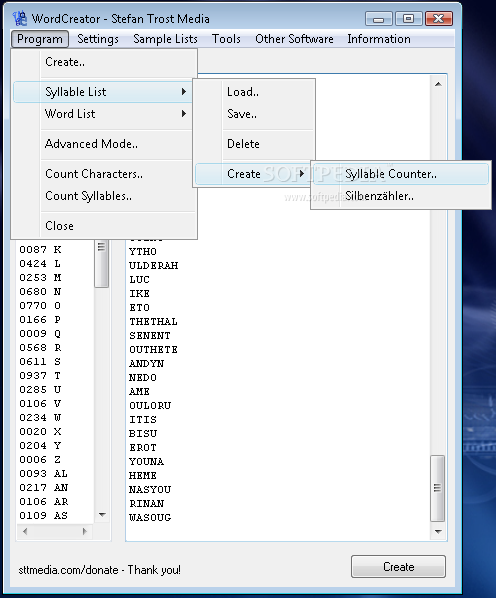Click the word ITIS
The image size is (496, 598).
[143, 420]
